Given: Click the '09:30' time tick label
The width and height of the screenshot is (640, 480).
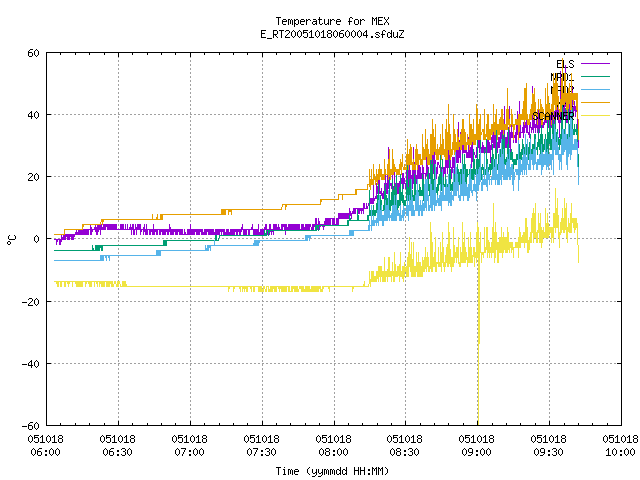Looking at the screenshot, I should (x=548, y=452).
